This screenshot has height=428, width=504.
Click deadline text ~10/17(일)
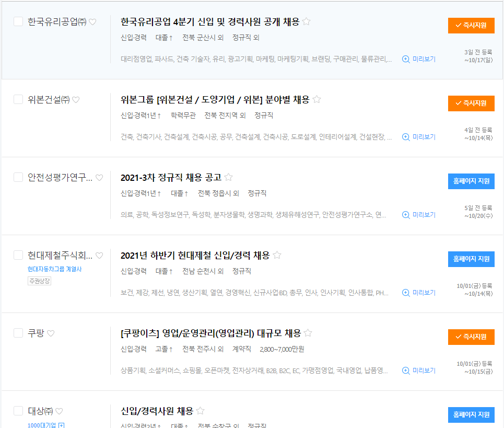(478, 60)
